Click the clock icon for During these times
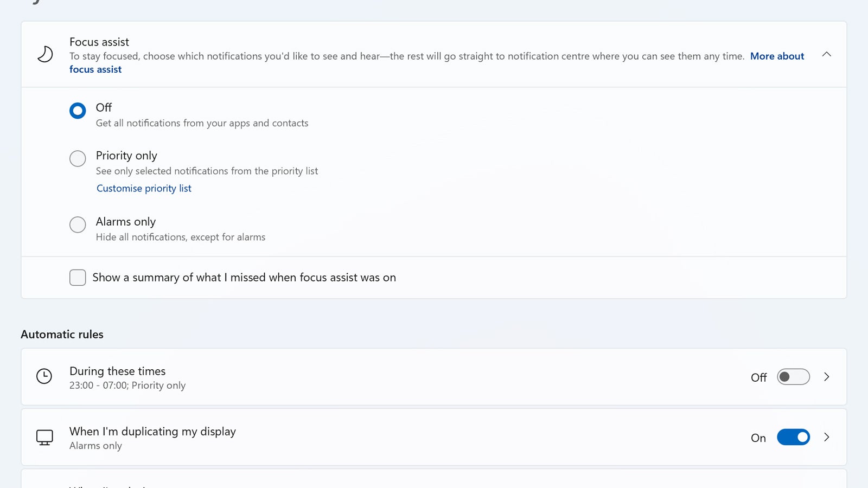Viewport: 868px width, 488px height. click(44, 376)
